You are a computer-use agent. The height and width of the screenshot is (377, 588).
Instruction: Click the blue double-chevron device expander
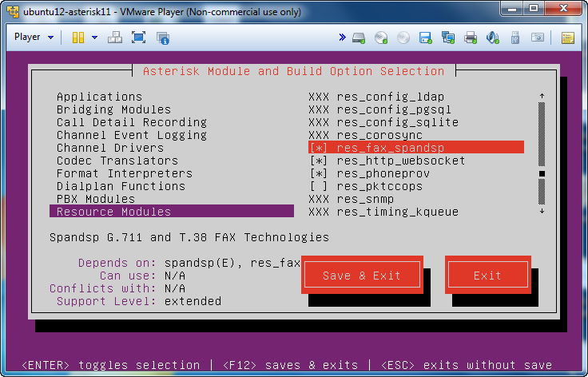coord(342,37)
